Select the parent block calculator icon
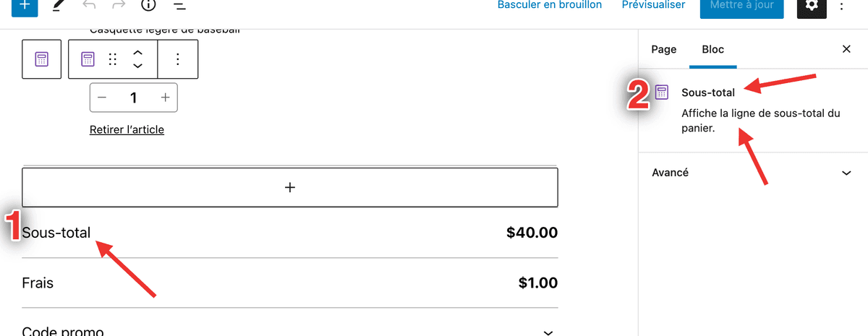 point(42,59)
